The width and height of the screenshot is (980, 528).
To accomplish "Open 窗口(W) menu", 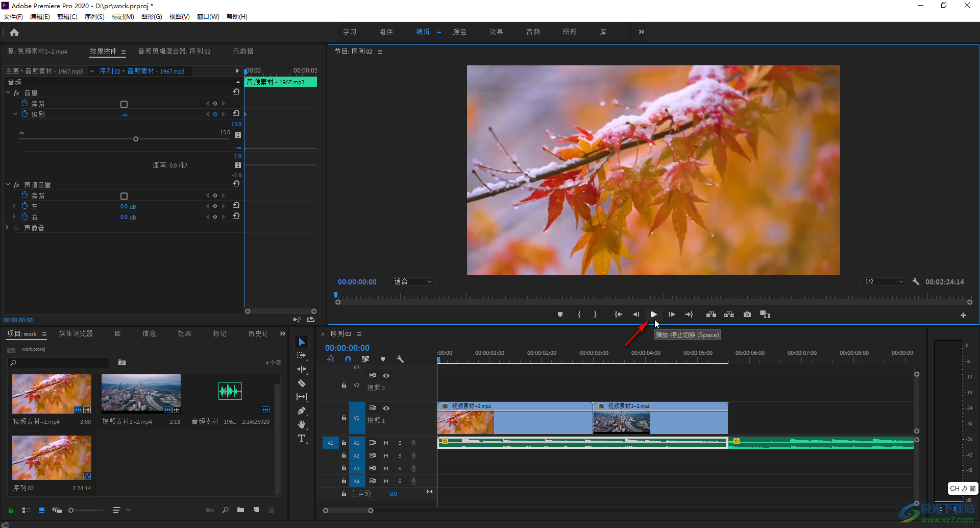I will (x=208, y=17).
